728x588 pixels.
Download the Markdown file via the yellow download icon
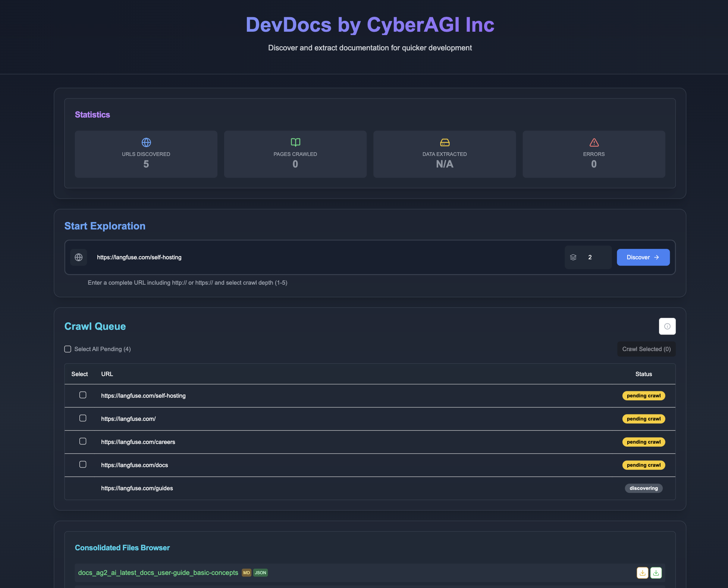(643, 573)
